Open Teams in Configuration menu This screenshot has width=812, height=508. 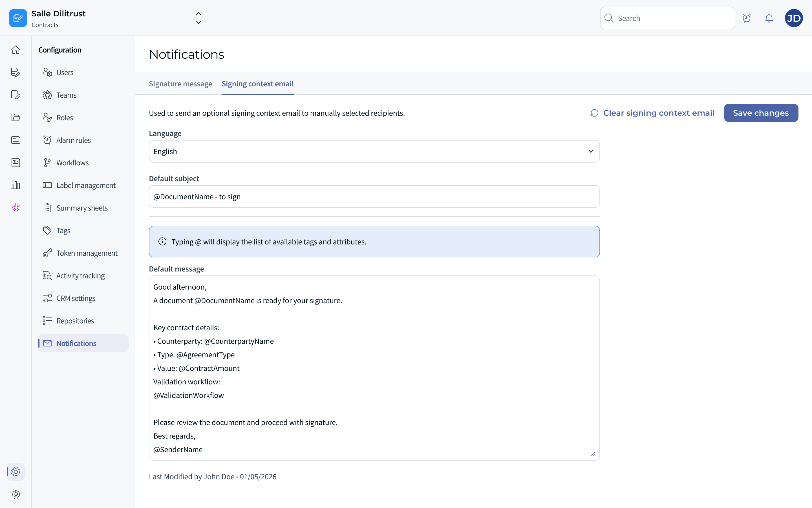pyautogui.click(x=83, y=95)
